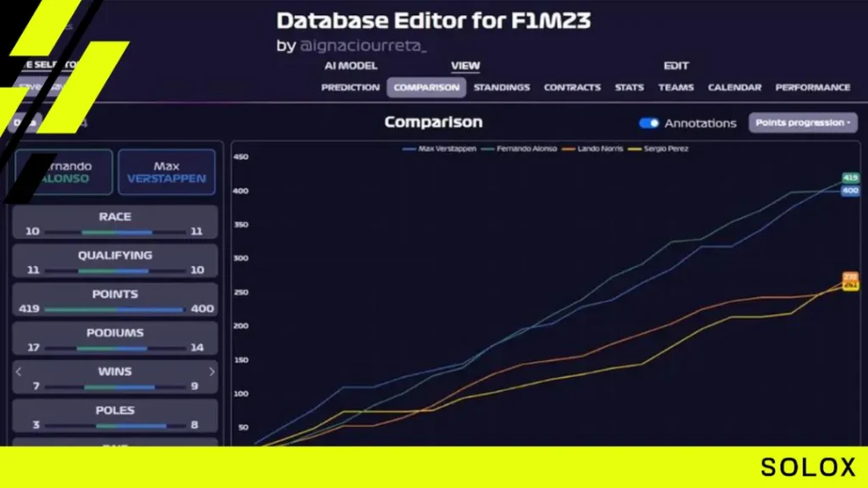Open the Teams edit tab
This screenshot has height=488, width=868.
676,87
